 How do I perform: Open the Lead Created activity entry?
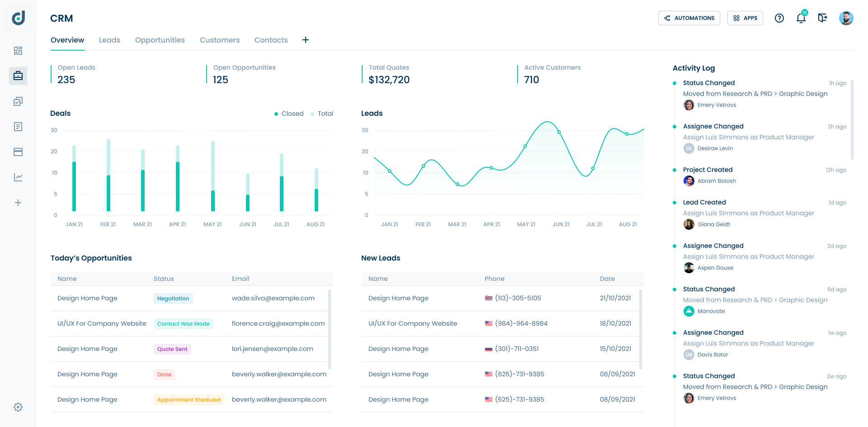pyautogui.click(x=759, y=213)
